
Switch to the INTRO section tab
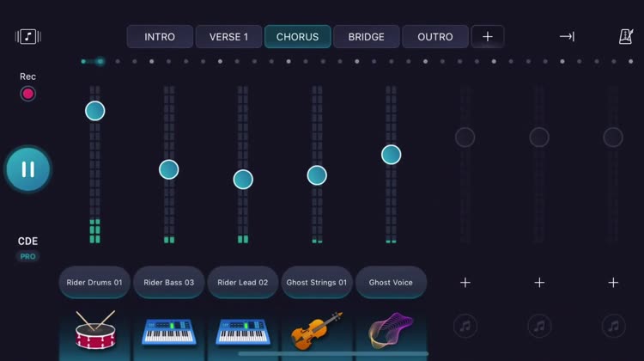pyautogui.click(x=160, y=37)
